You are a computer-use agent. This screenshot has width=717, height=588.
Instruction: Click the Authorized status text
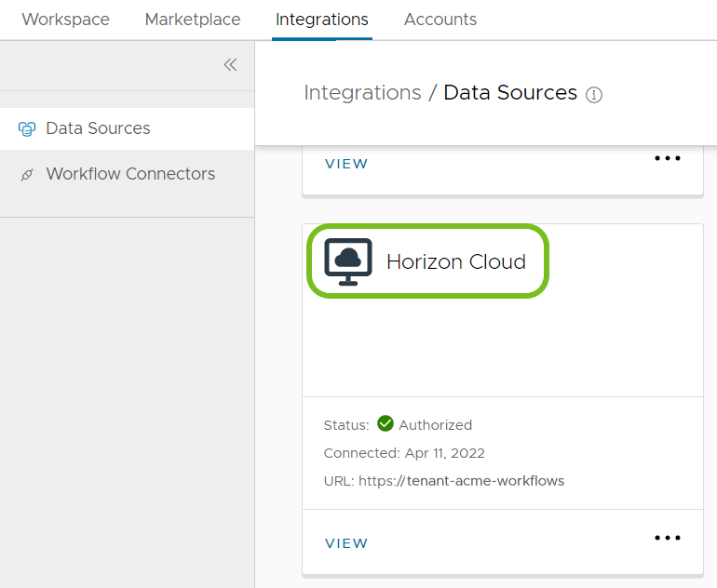(x=436, y=425)
